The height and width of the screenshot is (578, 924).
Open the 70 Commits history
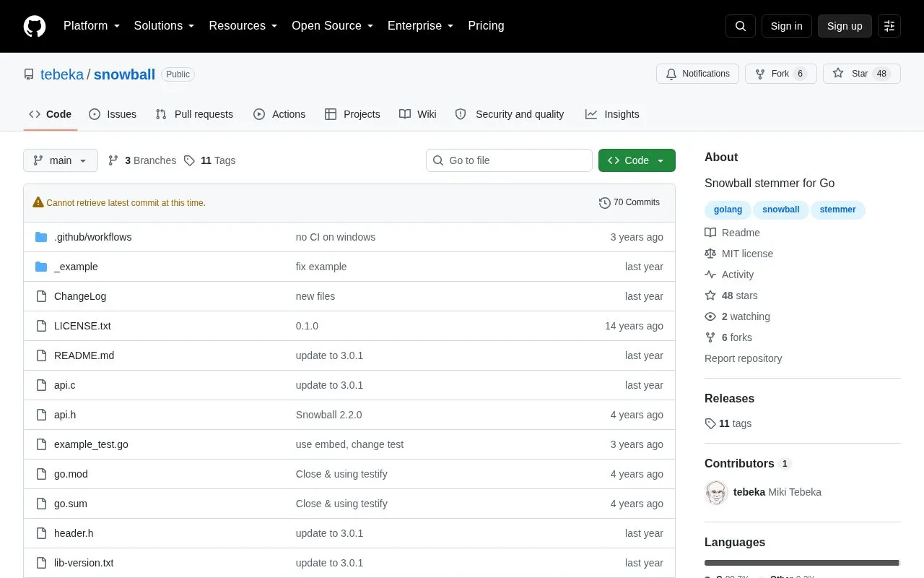629,202
